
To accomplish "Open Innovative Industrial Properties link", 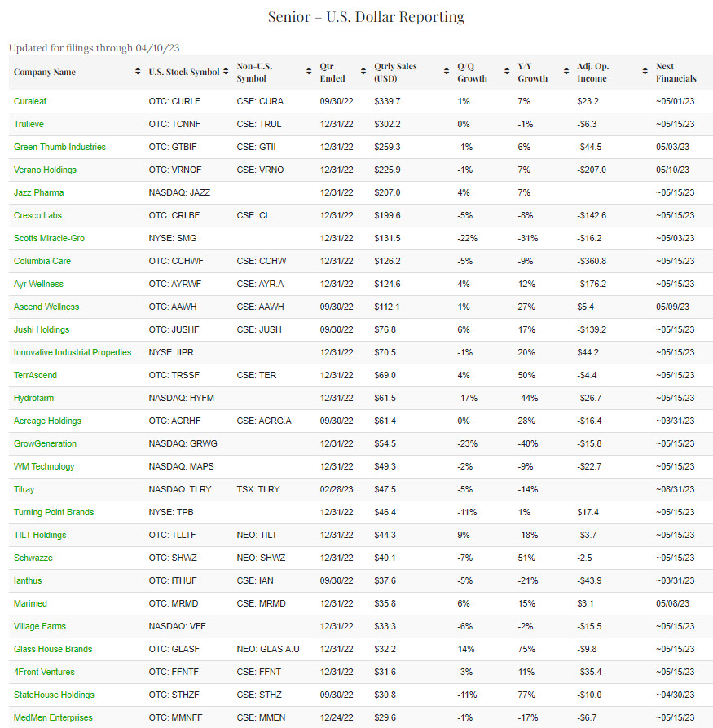I will pos(73,352).
